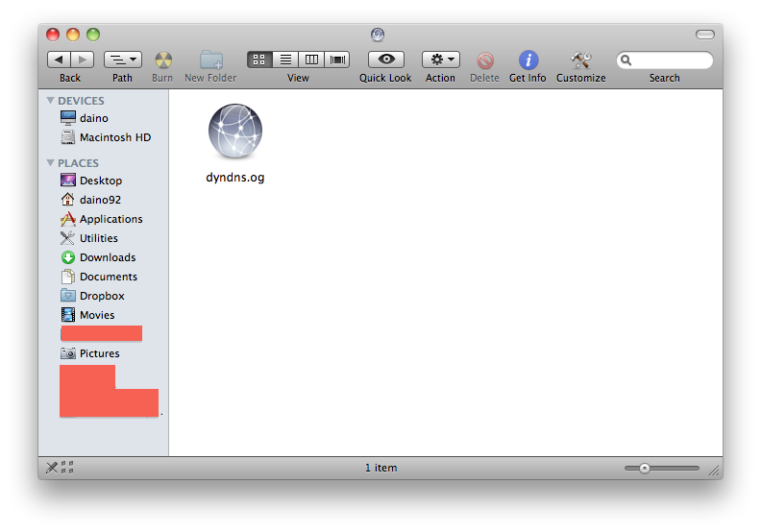
Task: Open Applications in the sidebar
Action: tap(104, 219)
